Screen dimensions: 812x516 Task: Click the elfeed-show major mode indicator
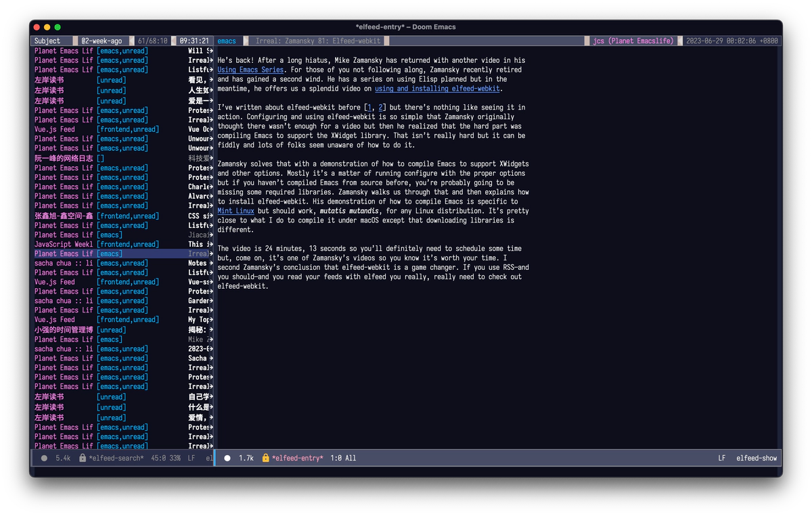tap(757, 459)
